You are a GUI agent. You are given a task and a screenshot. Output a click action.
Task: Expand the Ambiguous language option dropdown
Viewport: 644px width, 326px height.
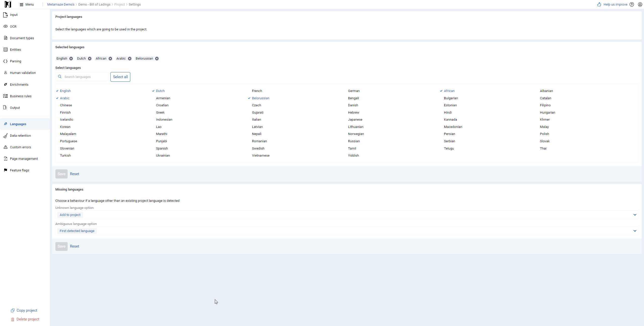[x=347, y=231]
